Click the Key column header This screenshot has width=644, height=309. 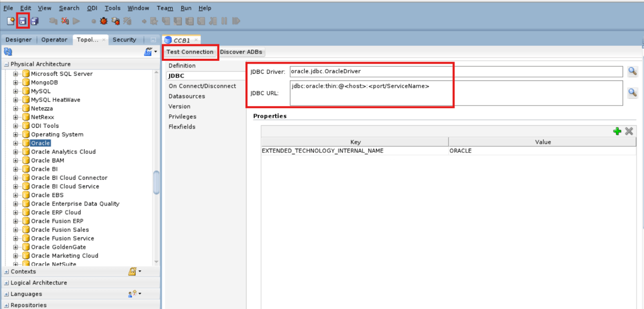tap(355, 142)
